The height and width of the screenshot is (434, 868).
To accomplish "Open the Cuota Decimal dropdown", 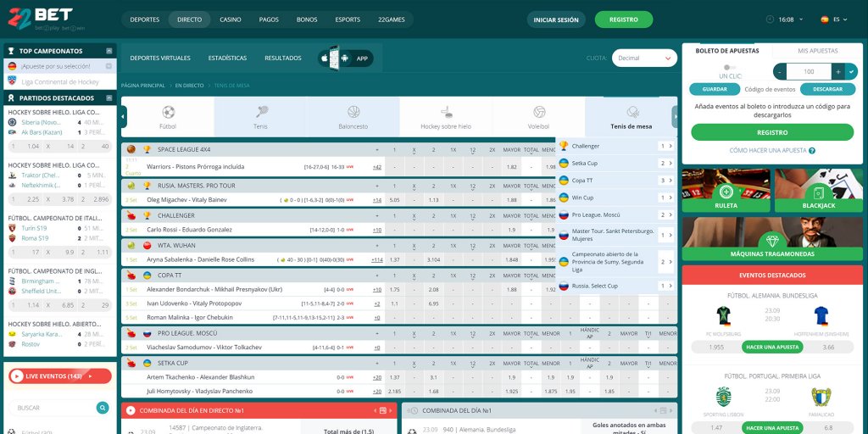I will [644, 58].
